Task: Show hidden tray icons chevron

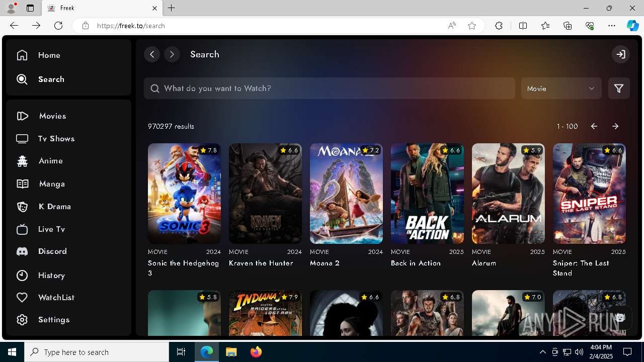Action: [x=542, y=352]
